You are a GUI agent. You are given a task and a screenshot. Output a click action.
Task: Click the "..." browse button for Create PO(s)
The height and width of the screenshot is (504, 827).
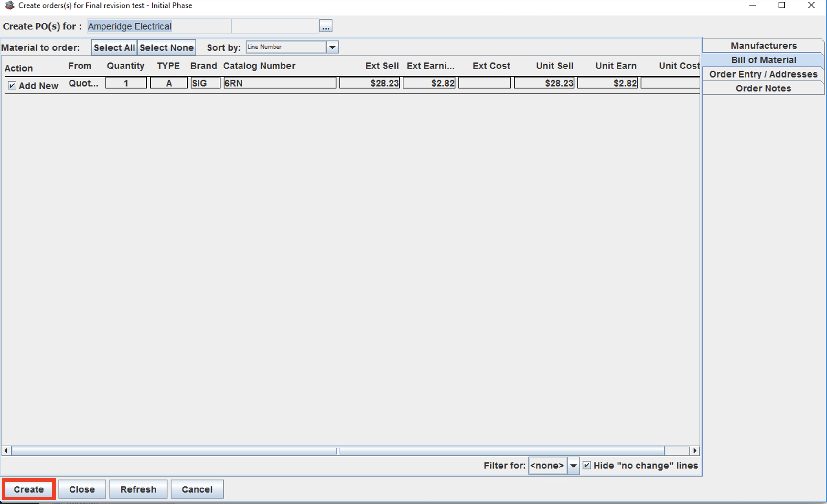point(326,26)
